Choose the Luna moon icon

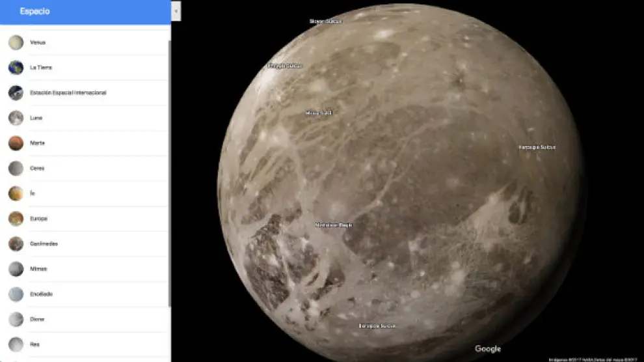[x=16, y=118]
